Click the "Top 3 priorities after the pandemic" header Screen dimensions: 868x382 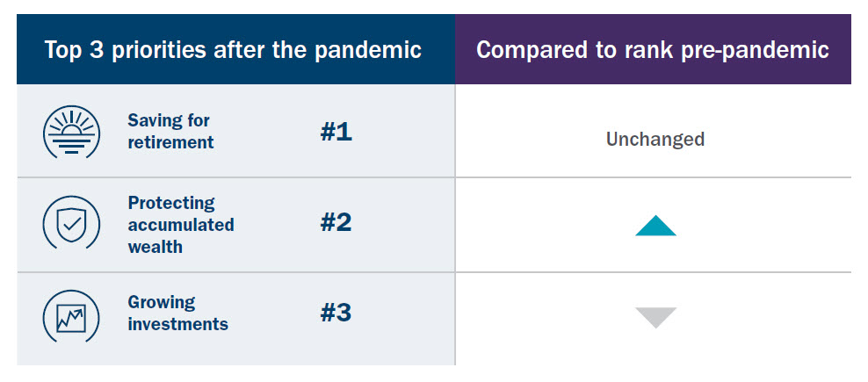233,49
